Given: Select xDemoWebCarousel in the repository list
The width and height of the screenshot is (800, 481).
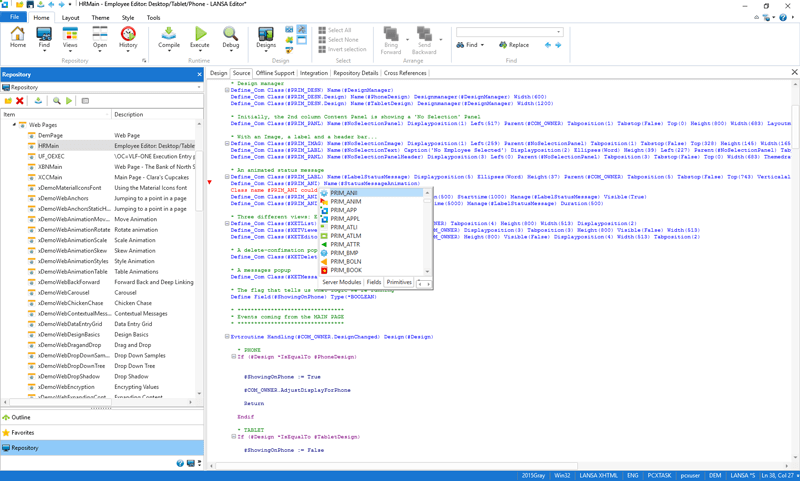Looking at the screenshot, I should (64, 293).
